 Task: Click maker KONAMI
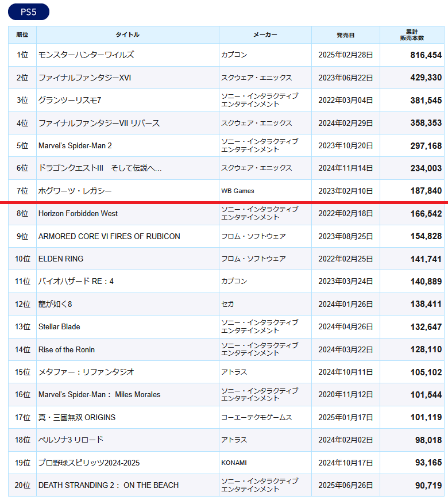234,463
